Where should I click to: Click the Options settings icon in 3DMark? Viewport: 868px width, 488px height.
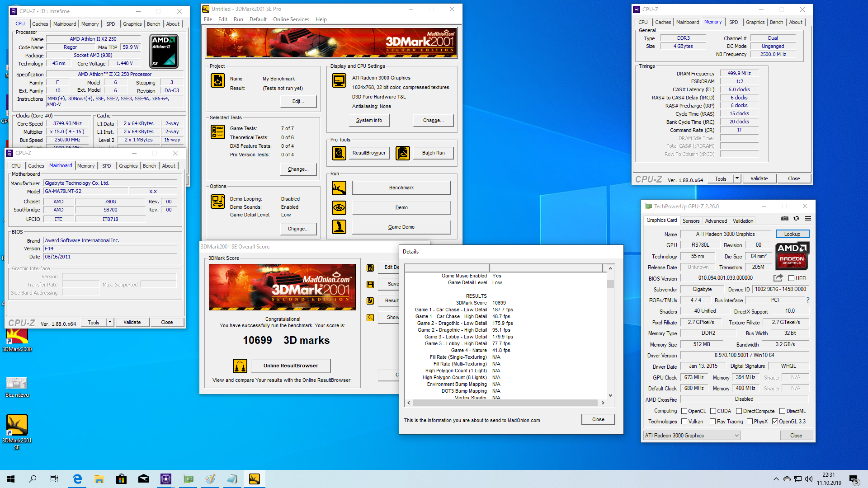pyautogui.click(x=218, y=202)
